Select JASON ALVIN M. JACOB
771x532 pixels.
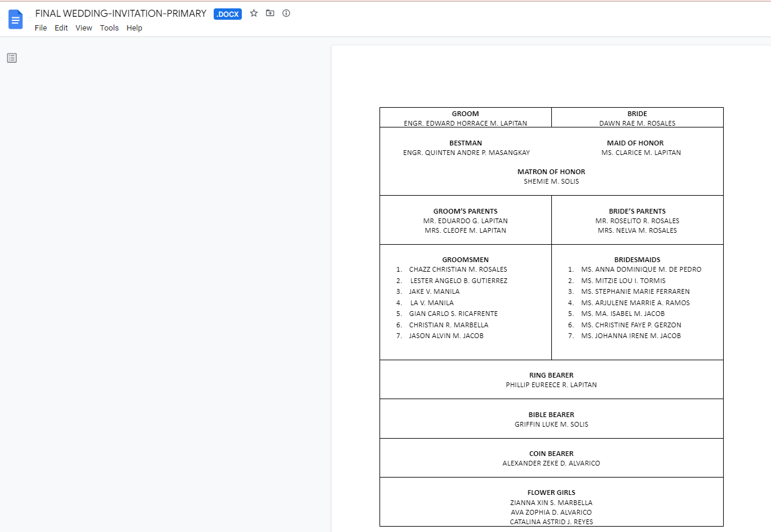coord(447,336)
